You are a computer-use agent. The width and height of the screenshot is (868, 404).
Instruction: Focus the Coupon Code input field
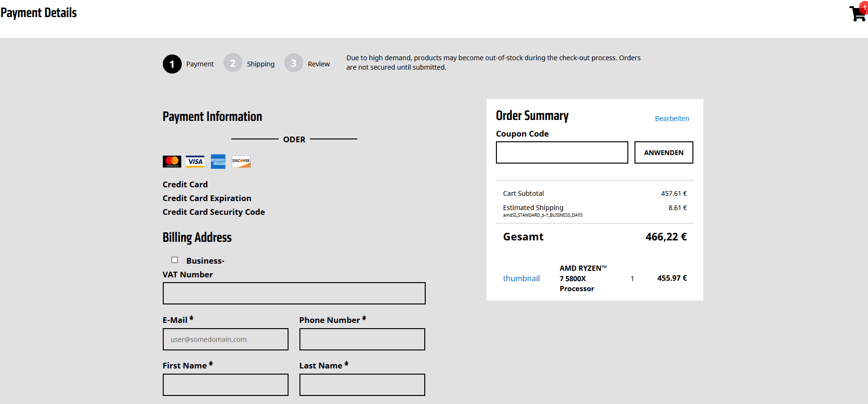[x=561, y=153]
